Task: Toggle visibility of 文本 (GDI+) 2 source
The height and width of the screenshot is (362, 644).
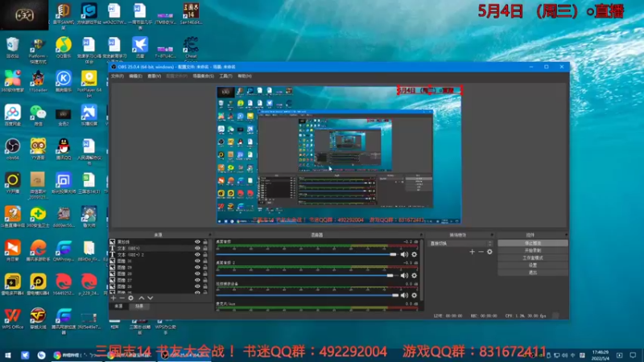Action: coord(197,255)
